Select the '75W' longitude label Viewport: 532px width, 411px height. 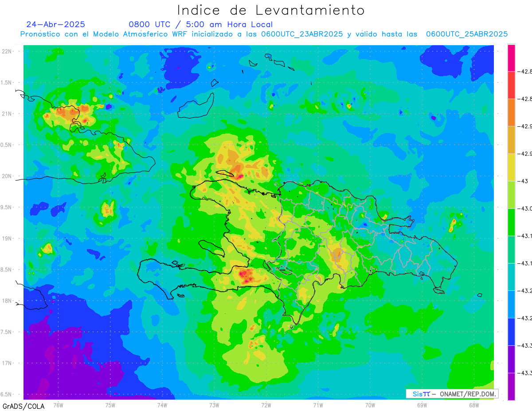tap(110, 405)
